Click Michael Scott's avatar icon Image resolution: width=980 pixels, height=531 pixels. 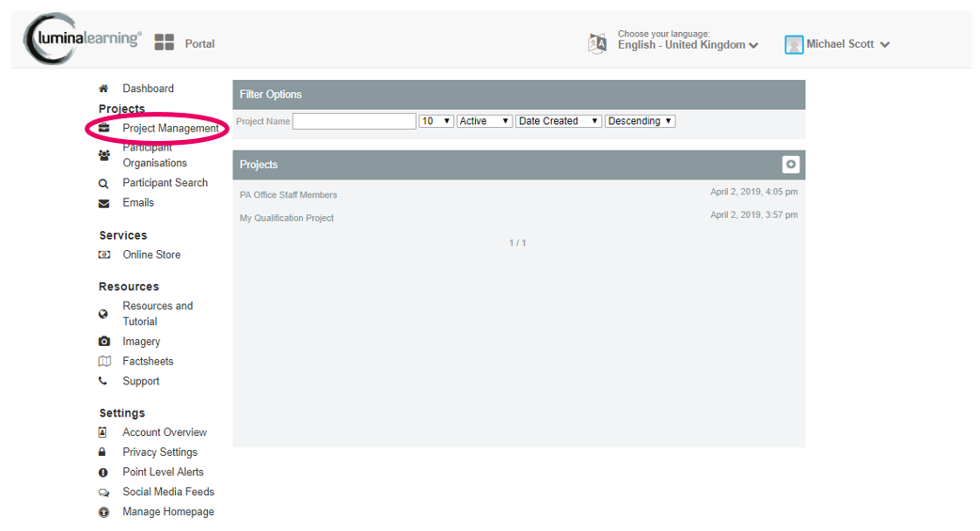tap(794, 44)
